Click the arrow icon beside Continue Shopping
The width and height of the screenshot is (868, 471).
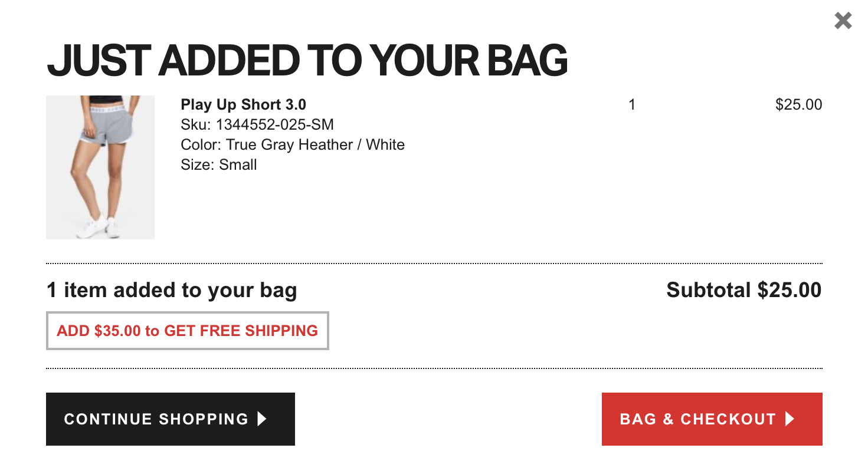pyautogui.click(x=262, y=419)
